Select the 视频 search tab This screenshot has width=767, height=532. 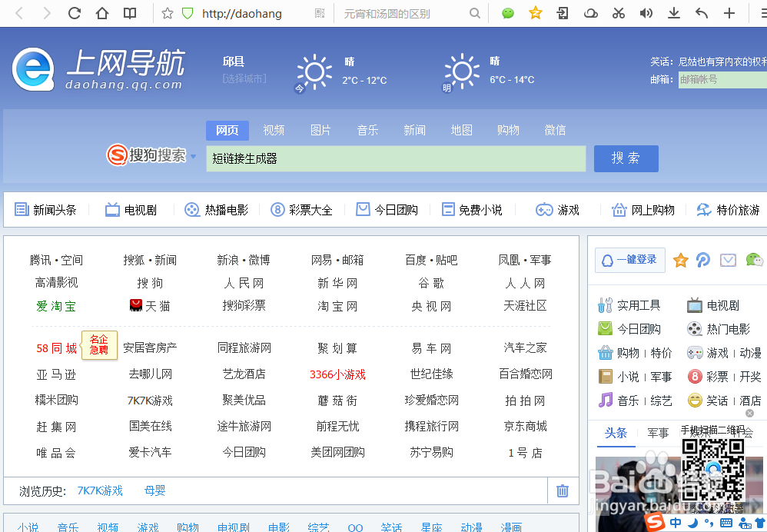pyautogui.click(x=274, y=130)
